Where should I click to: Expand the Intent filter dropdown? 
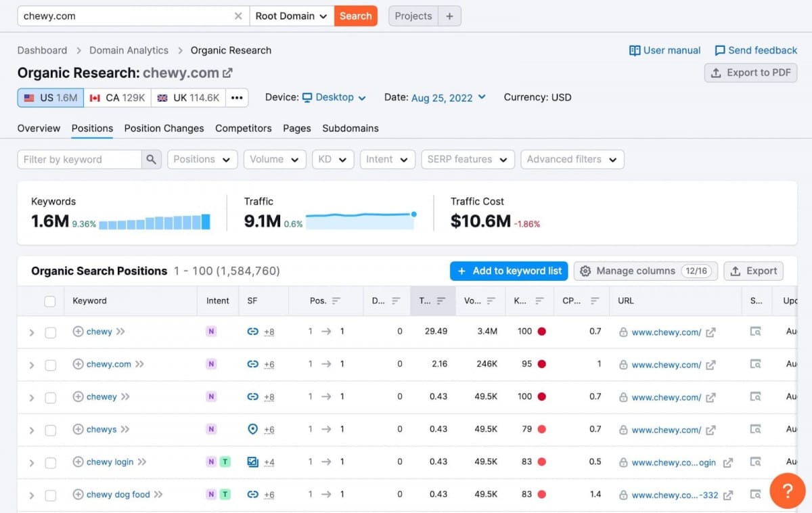click(387, 160)
